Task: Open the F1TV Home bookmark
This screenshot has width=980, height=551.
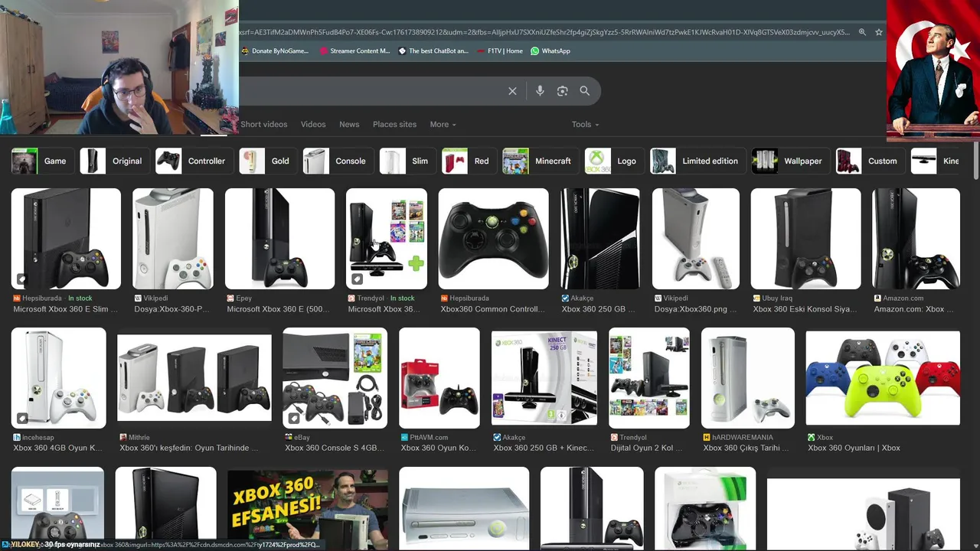Action: (499, 51)
